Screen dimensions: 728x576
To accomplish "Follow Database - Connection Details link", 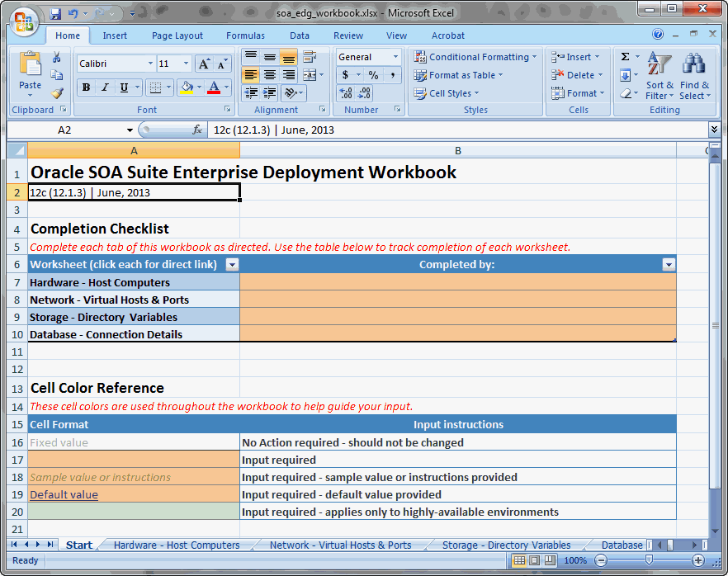I will click(x=106, y=335).
